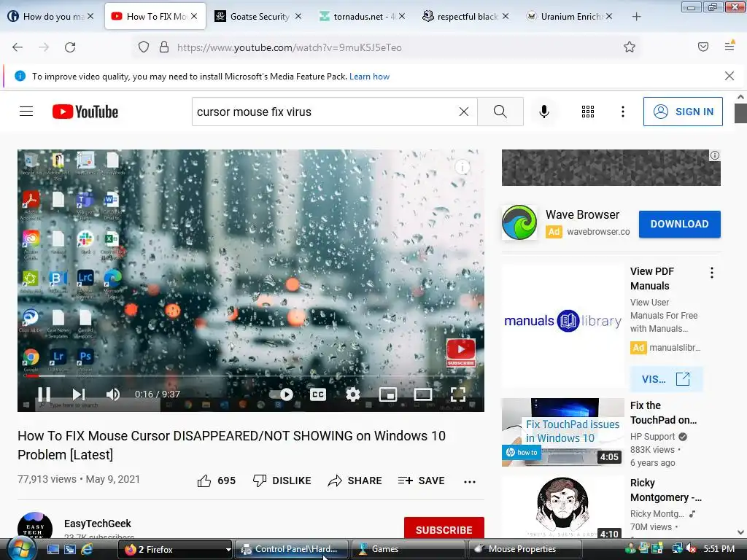Open the ad info icon on banner
Viewport: 747px width, 560px height.
[x=715, y=155]
